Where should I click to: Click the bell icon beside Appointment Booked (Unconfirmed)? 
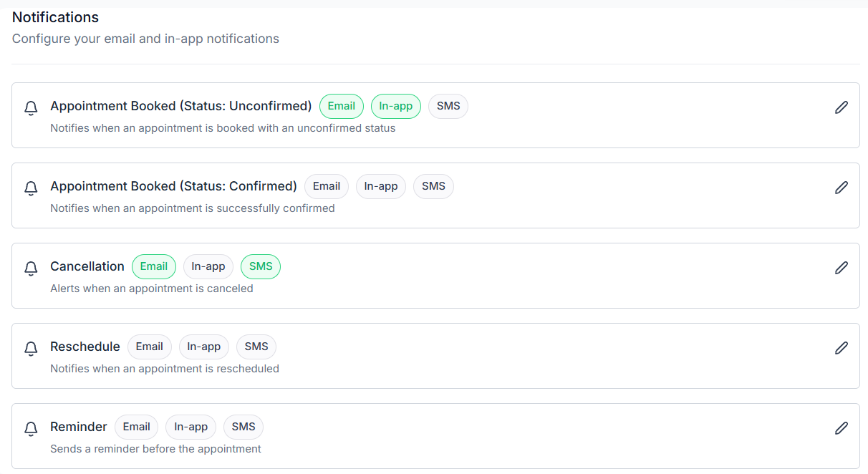(31, 108)
